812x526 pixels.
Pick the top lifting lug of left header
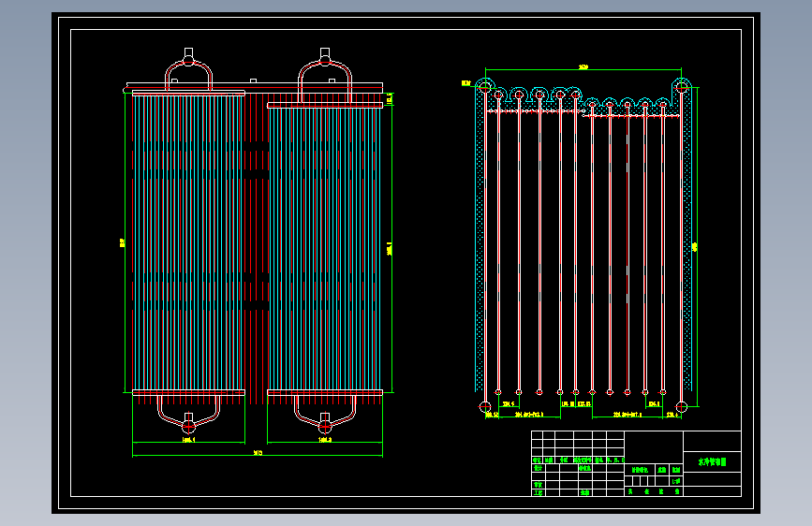[x=188, y=52]
